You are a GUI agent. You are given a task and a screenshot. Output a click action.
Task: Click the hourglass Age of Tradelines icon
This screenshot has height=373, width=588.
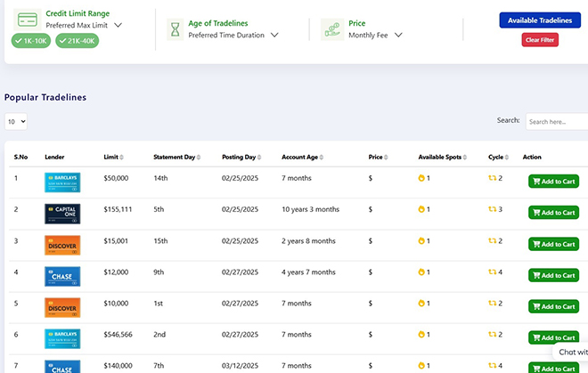[x=176, y=29]
